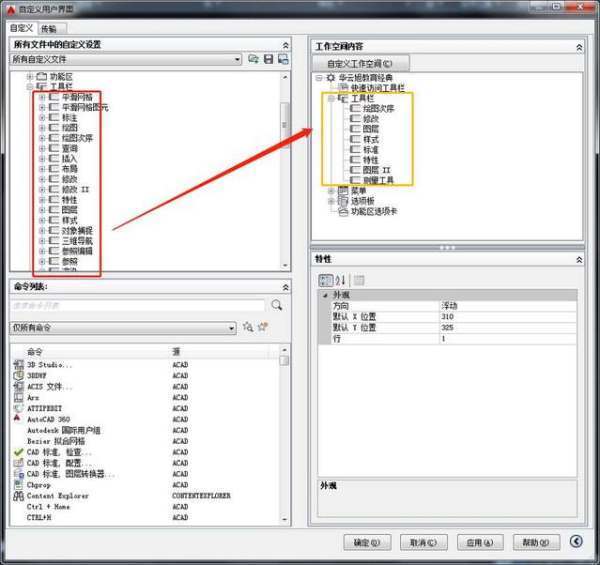The image size is (600, 565).
Task: Click the magnifier search icon in 命令列表
Action: coord(277,305)
